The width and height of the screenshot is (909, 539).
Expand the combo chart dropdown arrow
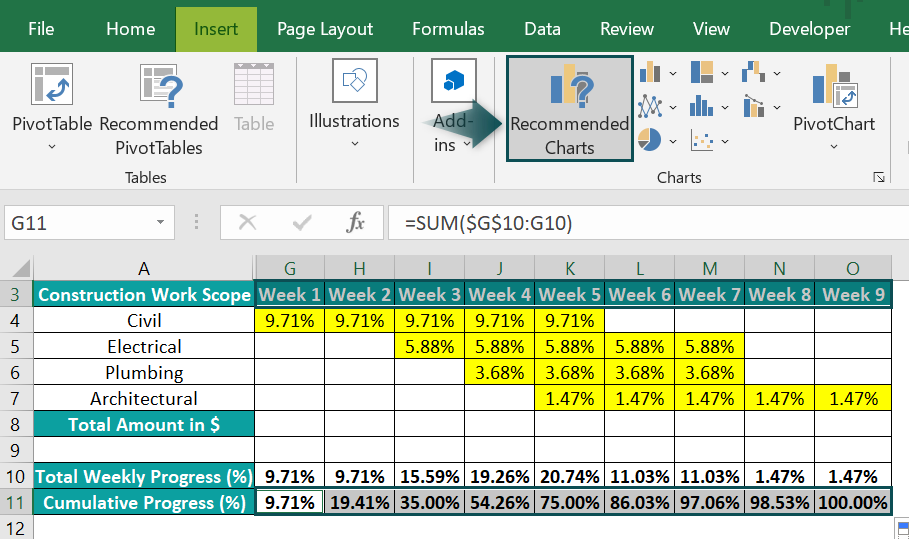click(777, 107)
